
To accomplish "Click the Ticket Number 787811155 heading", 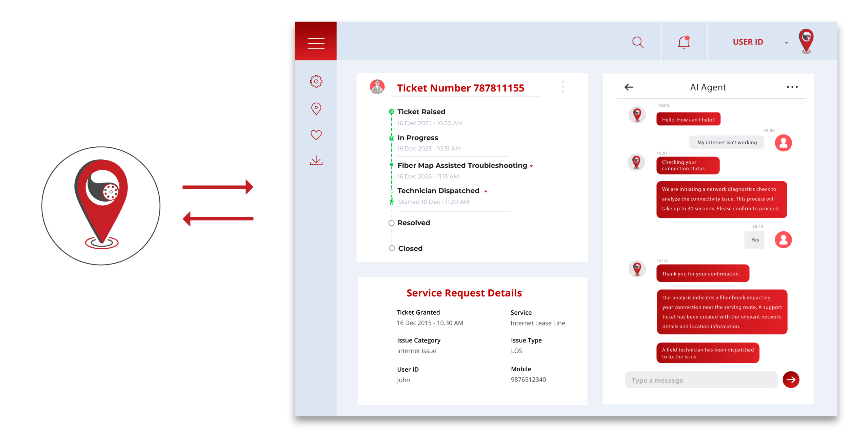I will pyautogui.click(x=460, y=88).
